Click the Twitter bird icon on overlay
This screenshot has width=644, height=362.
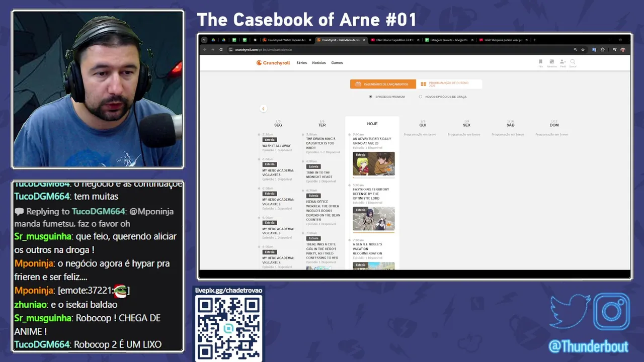point(570,312)
